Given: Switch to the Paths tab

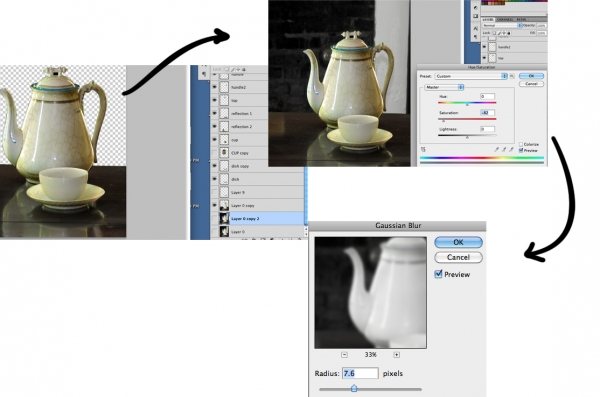Looking at the screenshot, I should coord(521,19).
